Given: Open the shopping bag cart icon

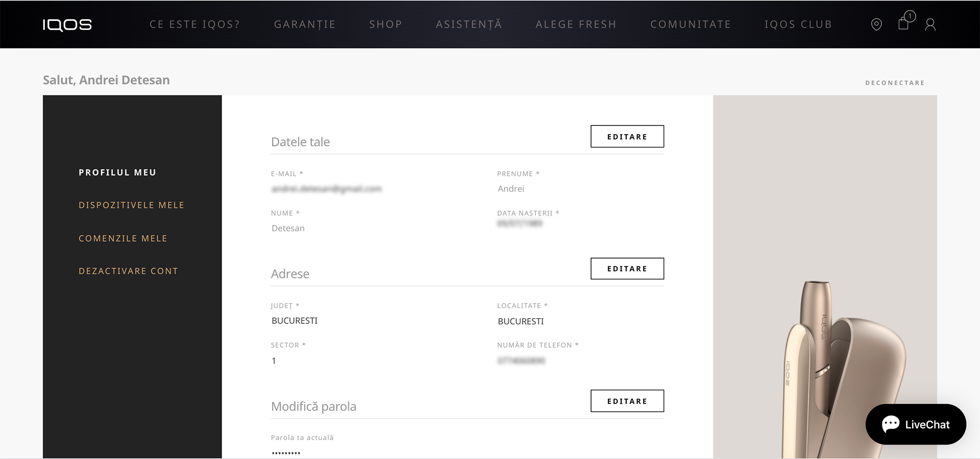Looking at the screenshot, I should coord(905,21).
